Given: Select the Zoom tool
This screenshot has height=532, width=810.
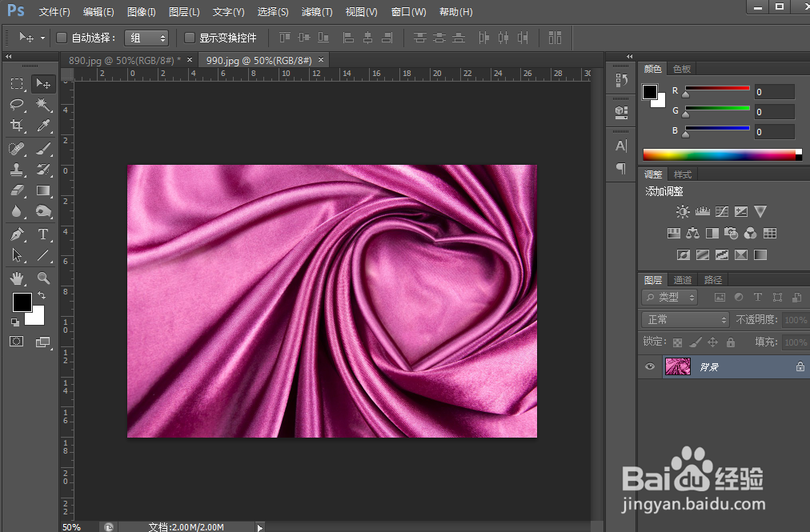Looking at the screenshot, I should click(43, 278).
